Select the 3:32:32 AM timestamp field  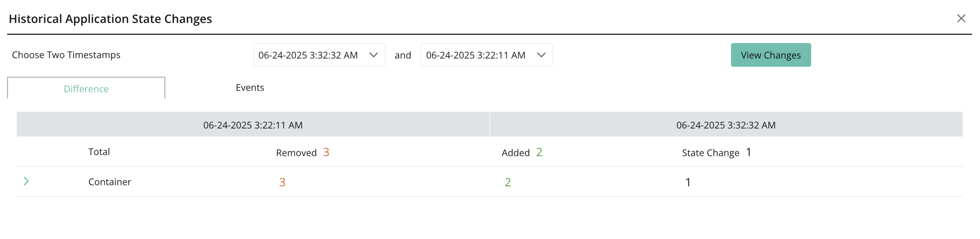(319, 55)
